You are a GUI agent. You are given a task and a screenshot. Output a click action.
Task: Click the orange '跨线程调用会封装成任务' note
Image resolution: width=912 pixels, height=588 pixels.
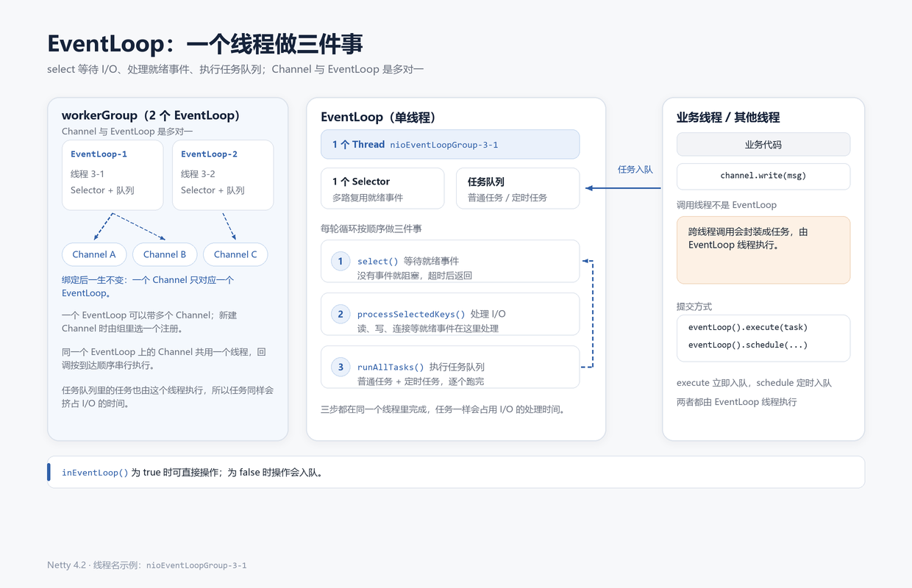pos(763,250)
